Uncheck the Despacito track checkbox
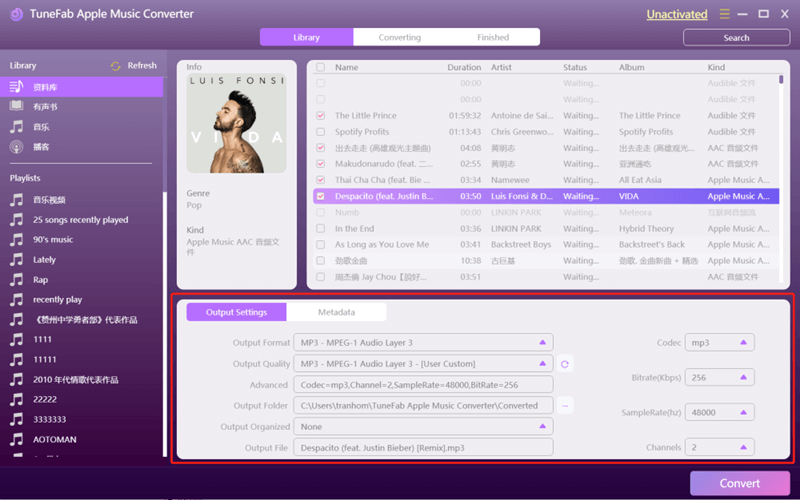 pyautogui.click(x=321, y=196)
